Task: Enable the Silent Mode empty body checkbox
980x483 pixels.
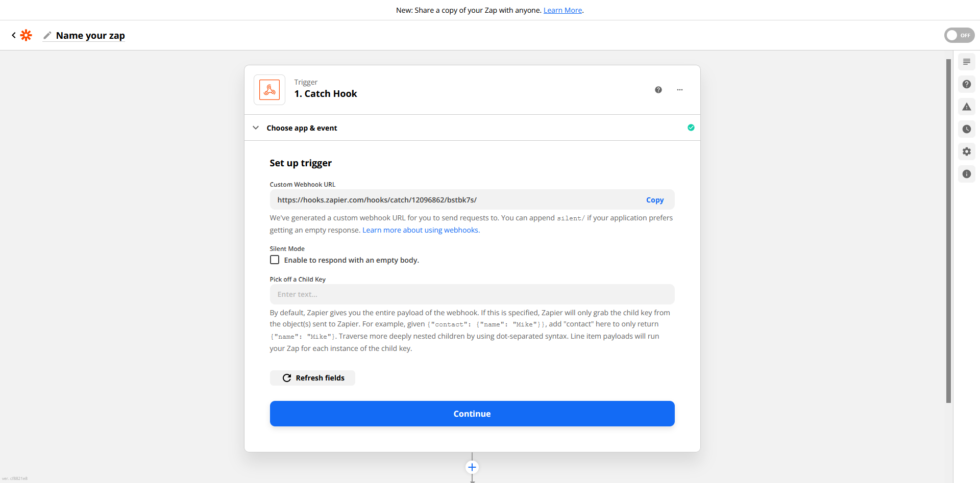Action: coord(275,260)
